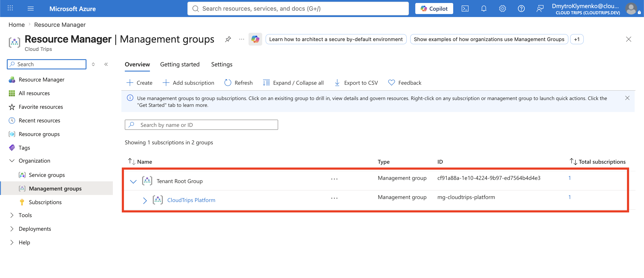Click the Feedback heart button
Screen dimensions: 644x278
click(x=405, y=83)
